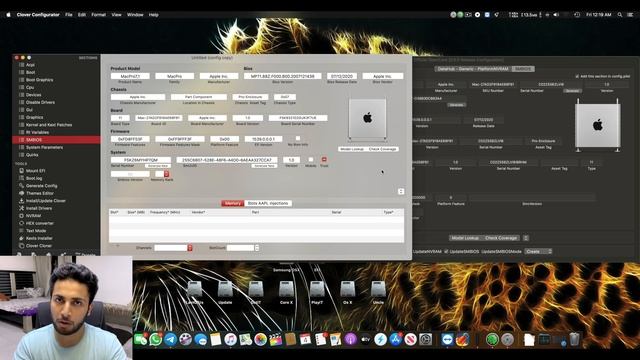Click the SMBIOS section icon
Screen dimensions: 640x360
pyautogui.click(x=21, y=140)
